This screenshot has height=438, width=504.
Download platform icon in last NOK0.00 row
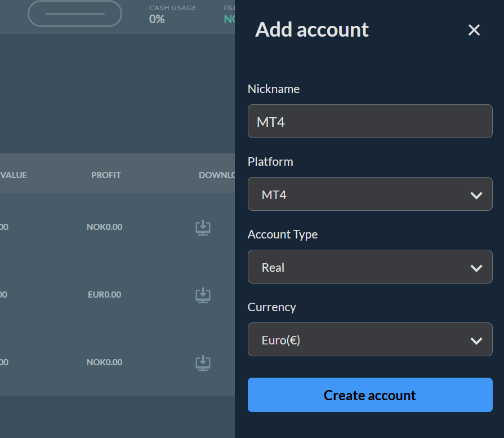tap(203, 362)
